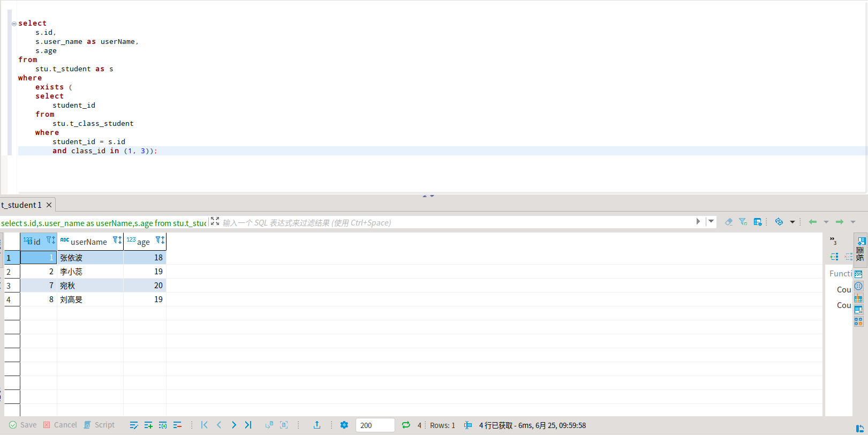Screen dimensions: 868x435
Task: Expand the filter editor panel
Action: click(x=215, y=221)
